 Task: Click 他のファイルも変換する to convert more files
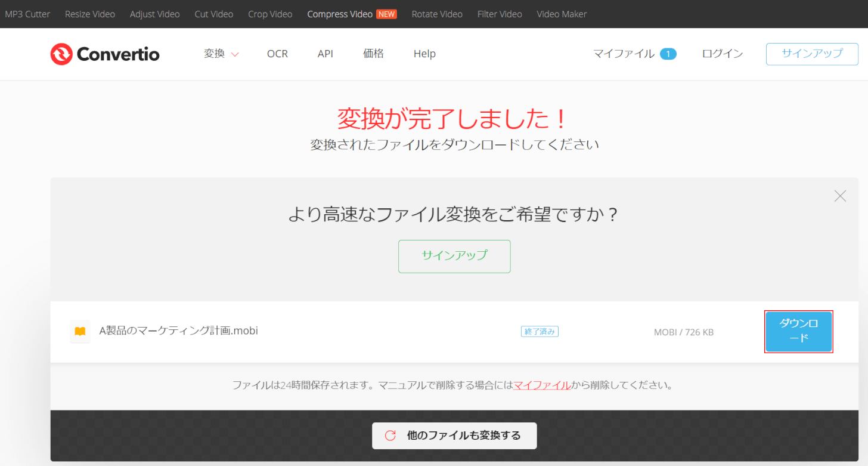point(454,436)
